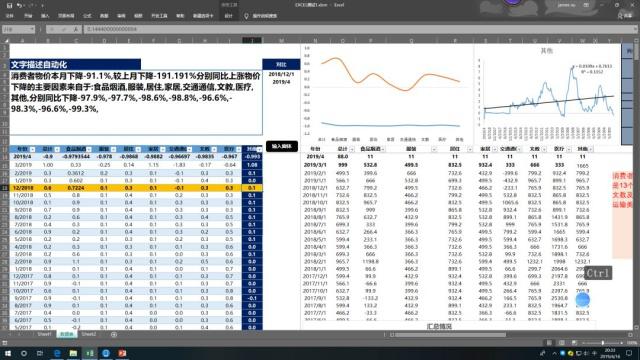Open right table 食品烟酒 filter dropdown
640x360 pixels.
[383, 149]
